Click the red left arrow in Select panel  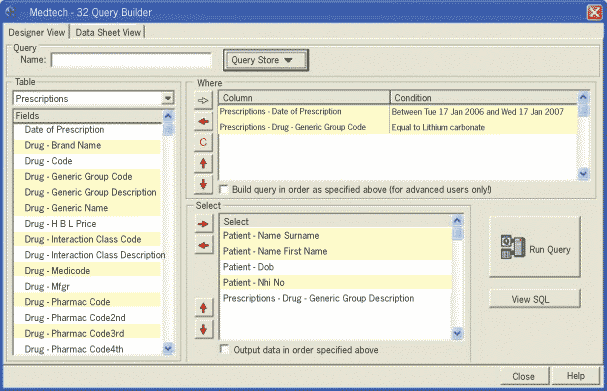tap(204, 245)
